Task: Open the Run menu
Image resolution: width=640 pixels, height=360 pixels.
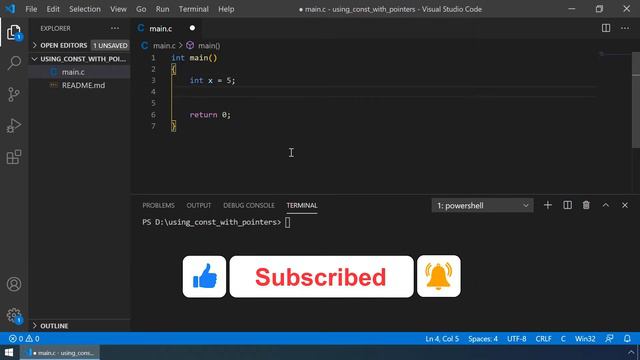Action: [x=162, y=9]
